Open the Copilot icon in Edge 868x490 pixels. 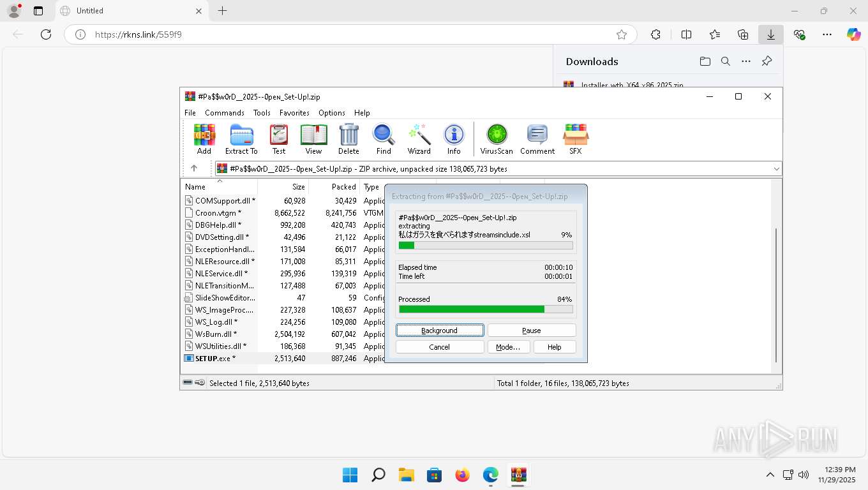tap(853, 34)
